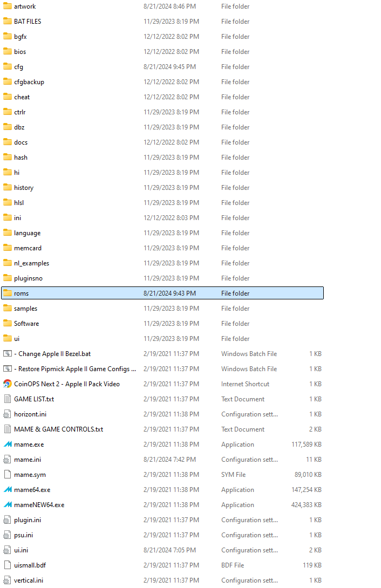The width and height of the screenshot is (381, 588).
Task: Click the cfgbackup folder icon
Action: (x=8, y=82)
